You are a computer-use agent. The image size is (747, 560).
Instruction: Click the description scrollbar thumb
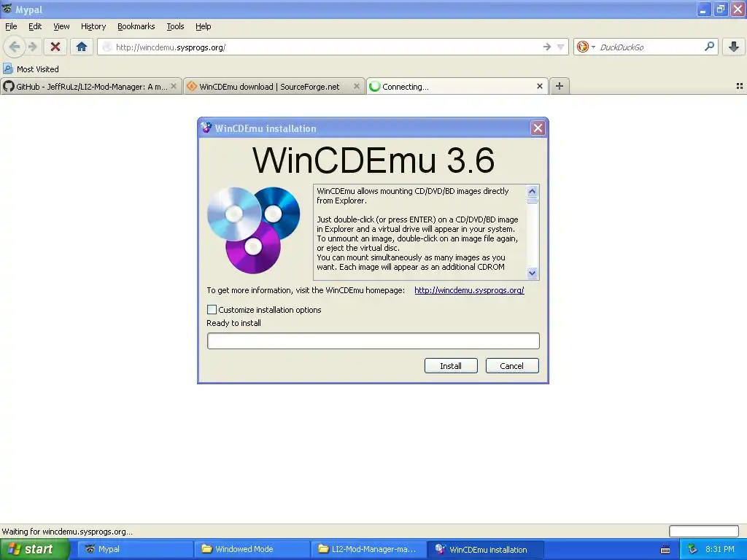[x=532, y=201]
